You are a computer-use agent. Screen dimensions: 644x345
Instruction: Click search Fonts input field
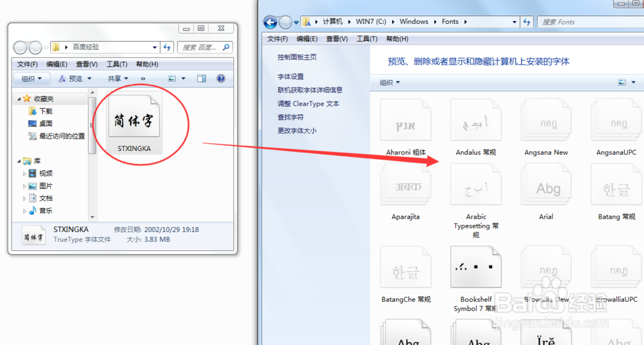tap(591, 22)
